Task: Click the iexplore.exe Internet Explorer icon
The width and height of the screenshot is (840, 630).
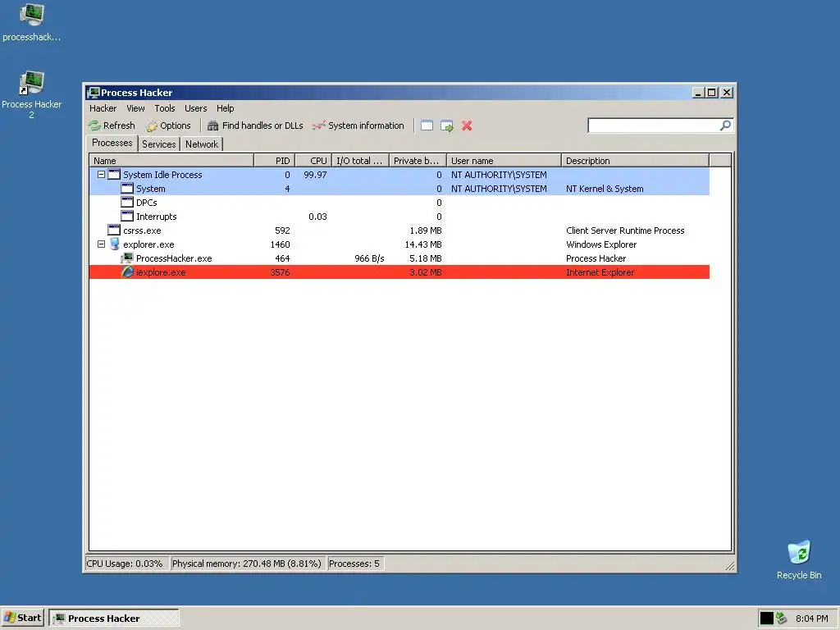Action: click(x=127, y=272)
